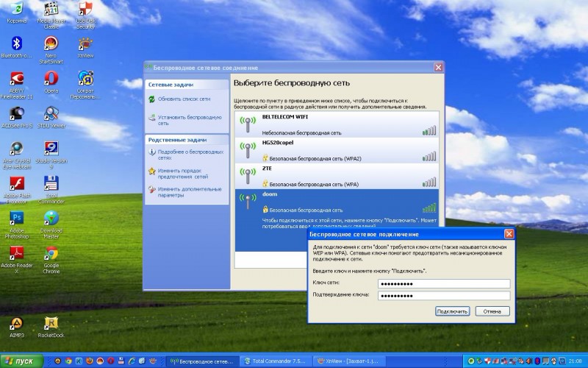Click Родственные задачи panel header
This screenshot has height=368, width=588.
tap(187, 140)
